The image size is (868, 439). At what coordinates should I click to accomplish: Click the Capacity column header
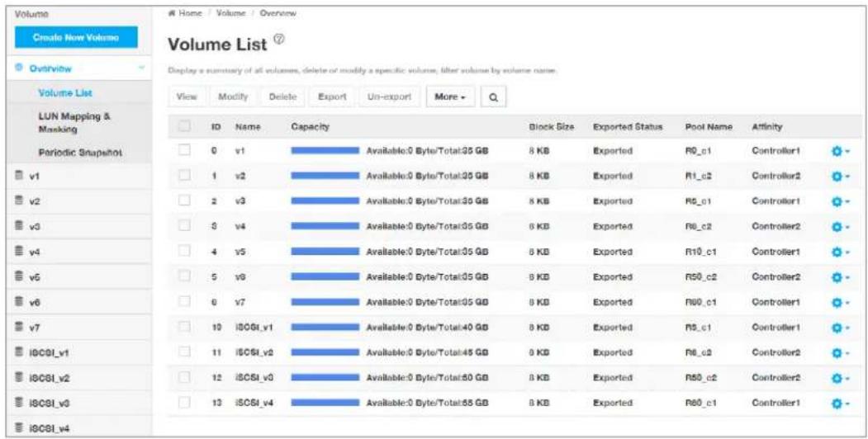310,126
